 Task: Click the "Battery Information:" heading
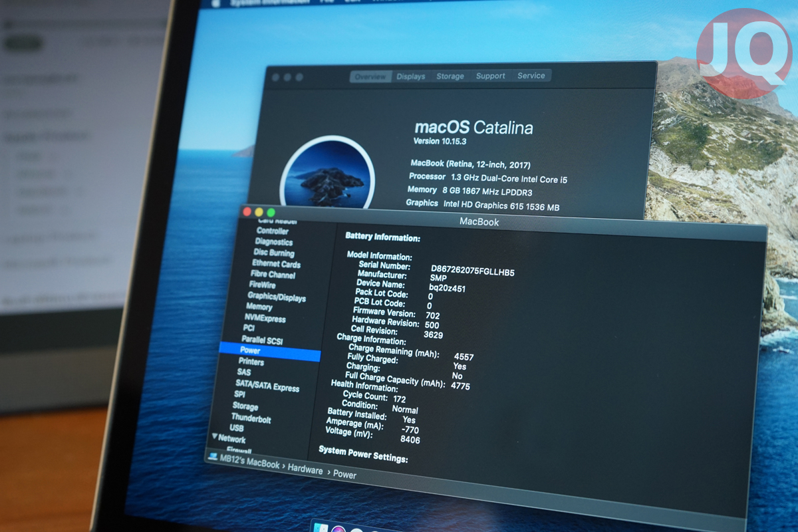click(x=383, y=237)
